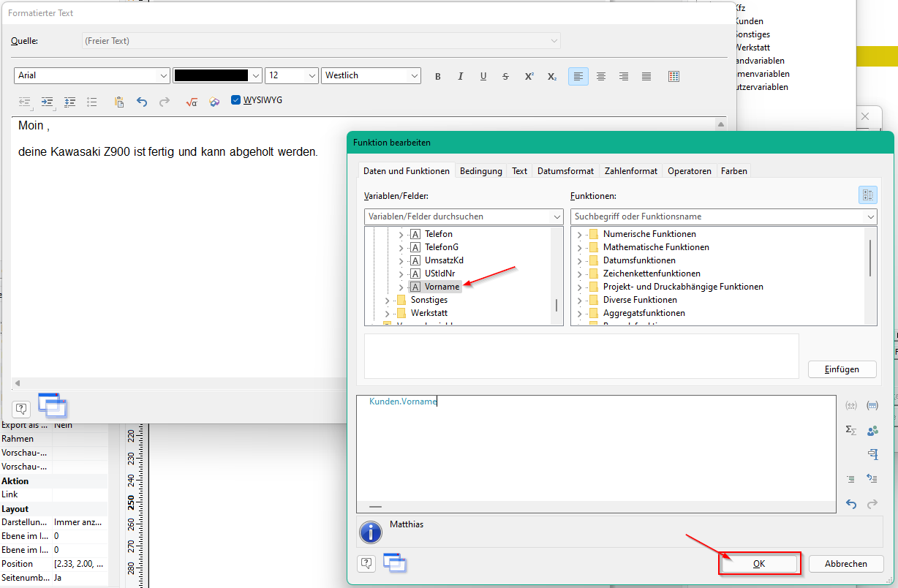Switch to the Bedingung tab
Viewport: 898px width, 588px height.
point(481,171)
